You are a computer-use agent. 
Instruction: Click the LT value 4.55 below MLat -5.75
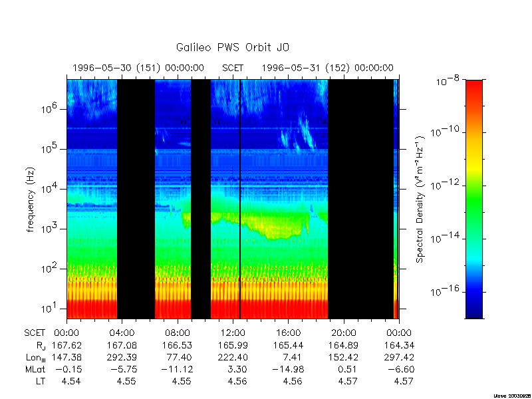point(126,381)
